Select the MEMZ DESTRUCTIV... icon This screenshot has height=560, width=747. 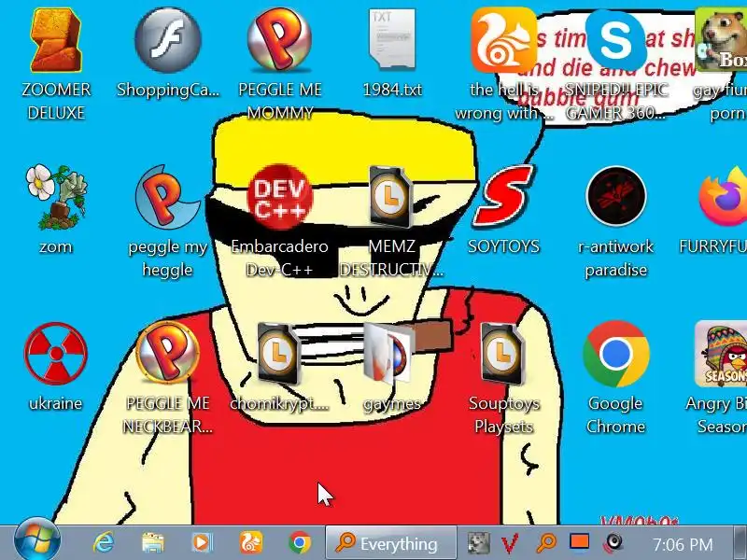(x=392, y=197)
